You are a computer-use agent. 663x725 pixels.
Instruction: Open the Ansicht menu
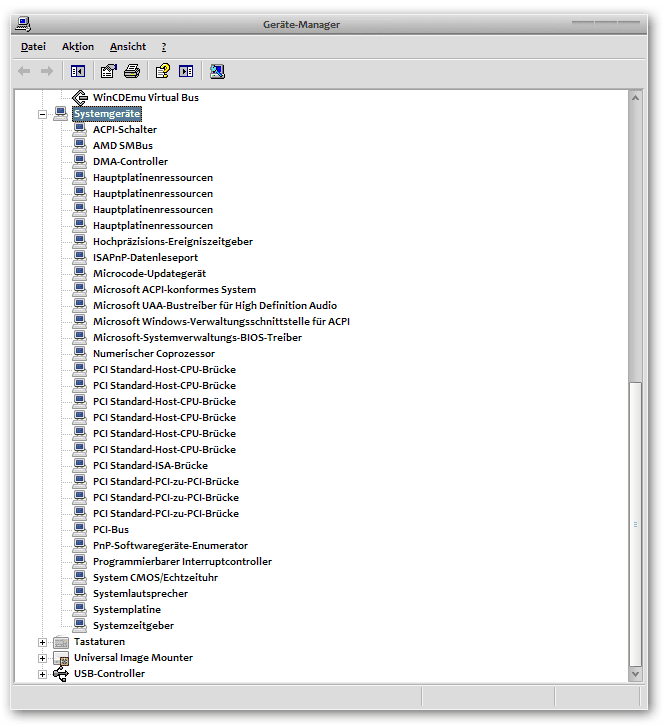[x=128, y=47]
